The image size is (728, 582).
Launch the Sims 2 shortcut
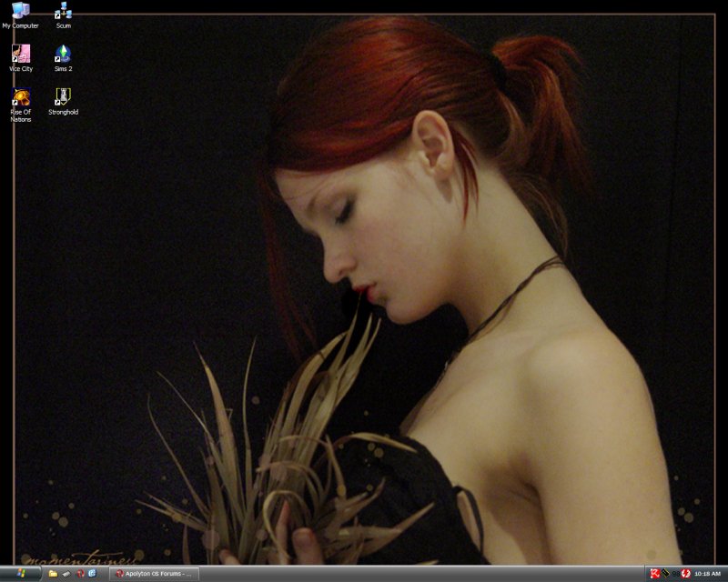(x=63, y=55)
